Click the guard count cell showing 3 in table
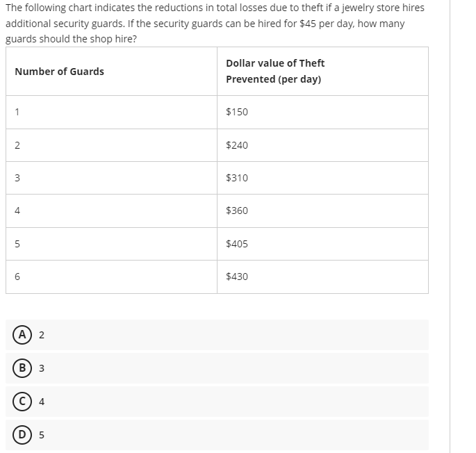 tap(111, 178)
